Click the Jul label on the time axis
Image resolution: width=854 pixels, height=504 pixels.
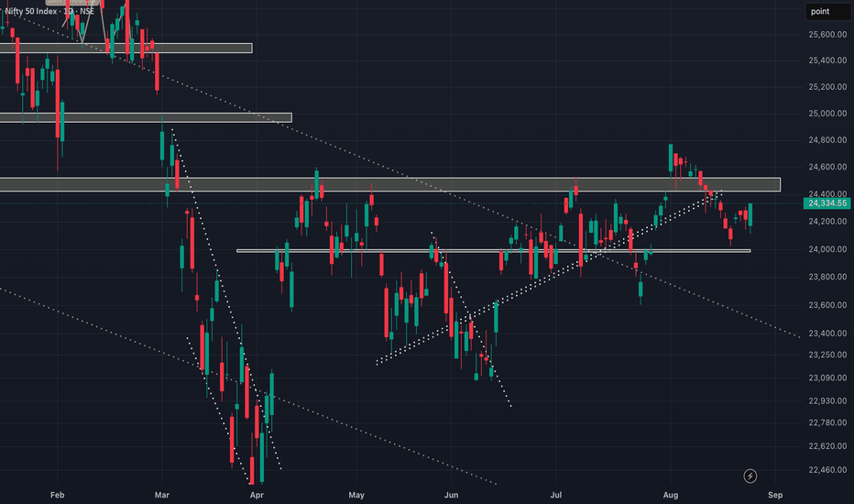[x=555, y=495]
